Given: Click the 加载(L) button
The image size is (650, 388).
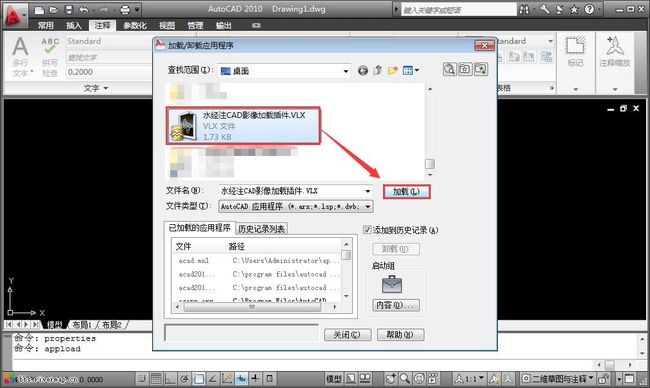Looking at the screenshot, I should [x=406, y=192].
